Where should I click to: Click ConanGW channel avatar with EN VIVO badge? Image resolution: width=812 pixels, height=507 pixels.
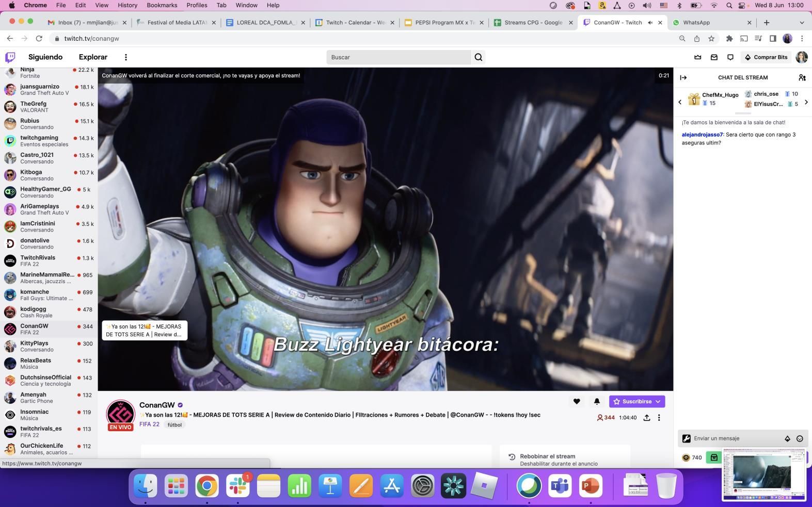coord(120,415)
